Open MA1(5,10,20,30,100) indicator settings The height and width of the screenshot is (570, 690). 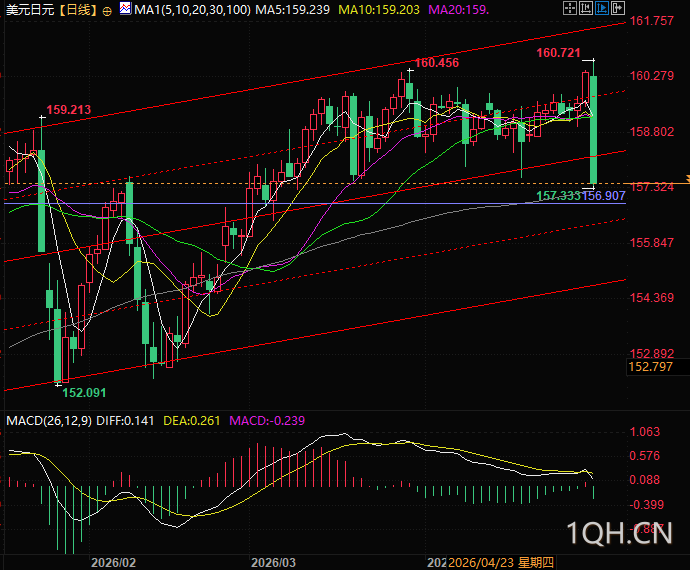(x=192, y=10)
